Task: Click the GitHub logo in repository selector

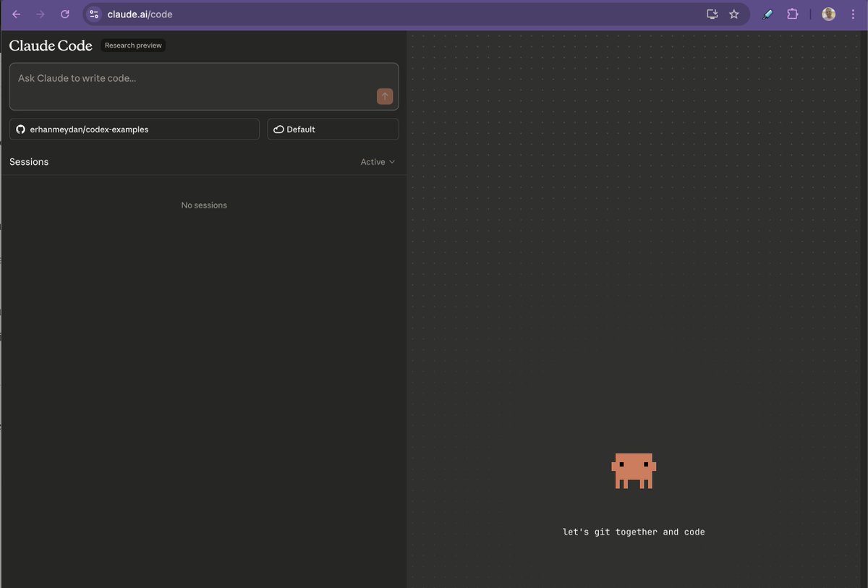Action: click(21, 129)
